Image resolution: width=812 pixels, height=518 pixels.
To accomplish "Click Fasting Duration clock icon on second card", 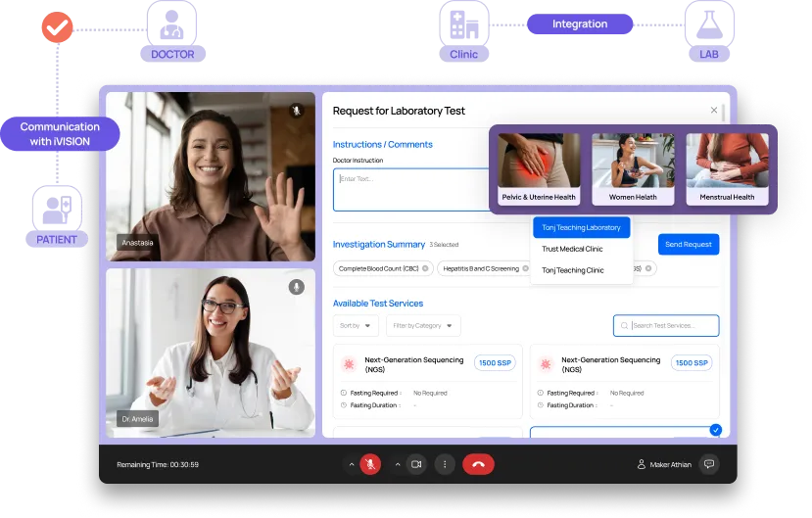I will [540, 405].
